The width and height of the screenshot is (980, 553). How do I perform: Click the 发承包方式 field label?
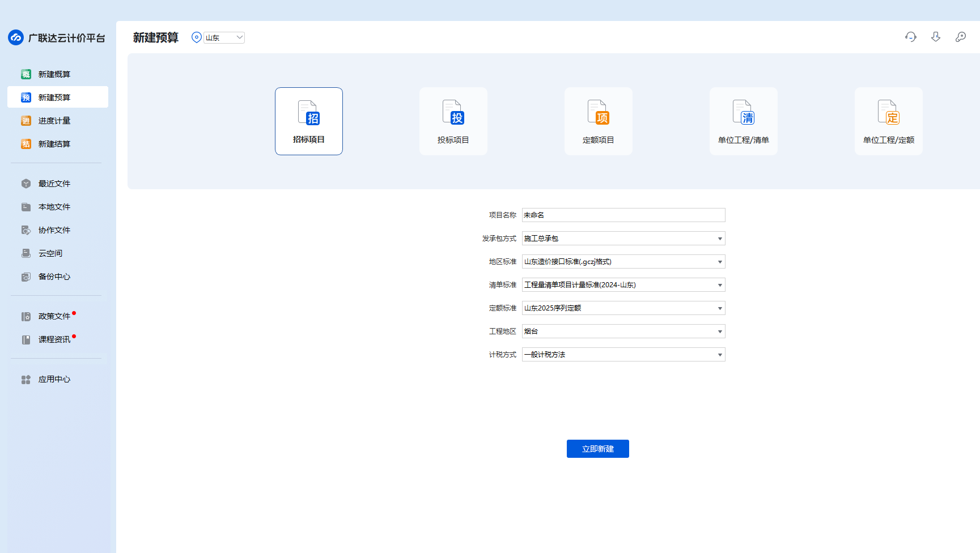499,239
